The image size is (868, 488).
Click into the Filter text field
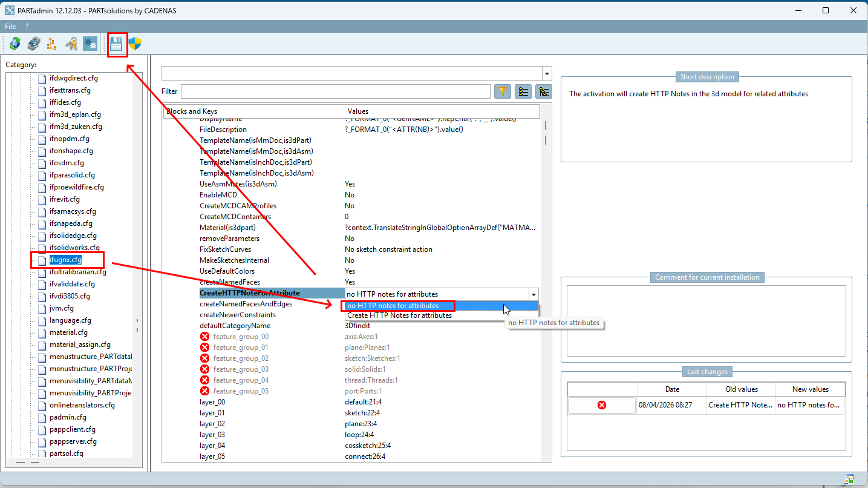(335, 91)
